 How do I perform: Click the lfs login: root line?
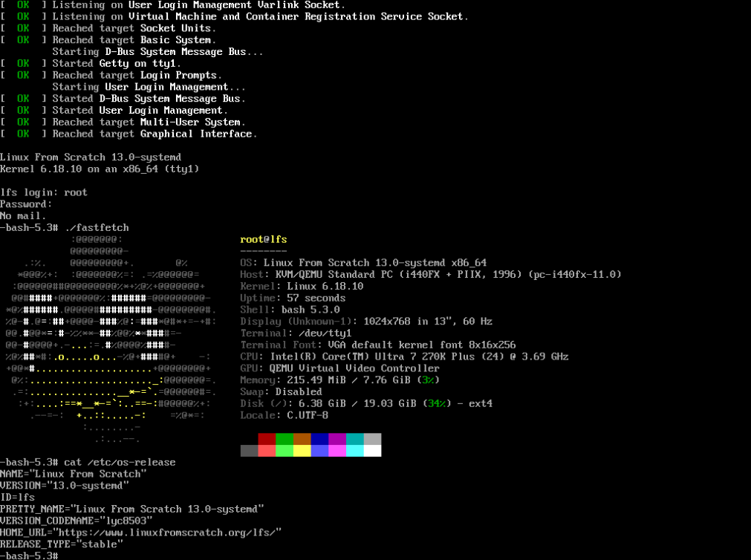pyautogui.click(x=44, y=192)
